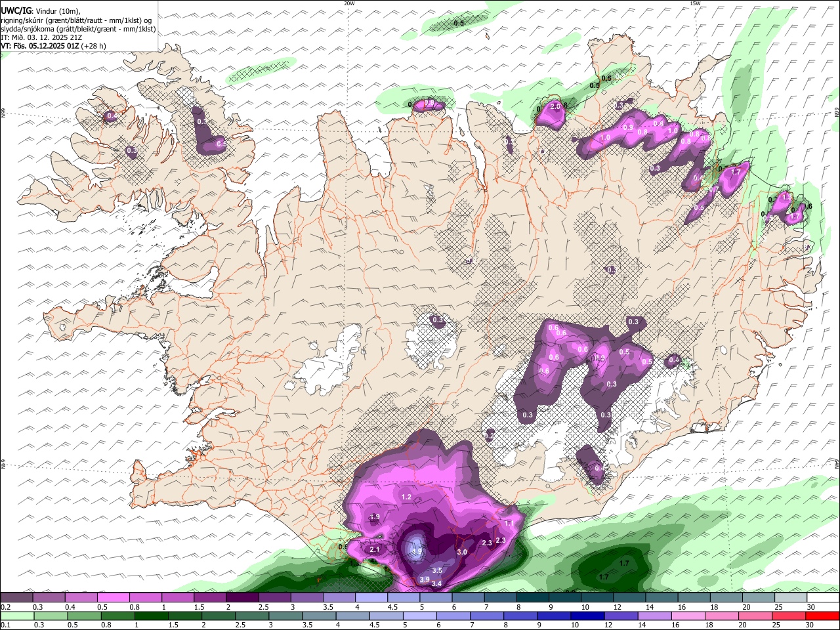The width and height of the screenshot is (840, 630).
Task: Click the white snow legend swatch above 30
Action: coord(822,598)
